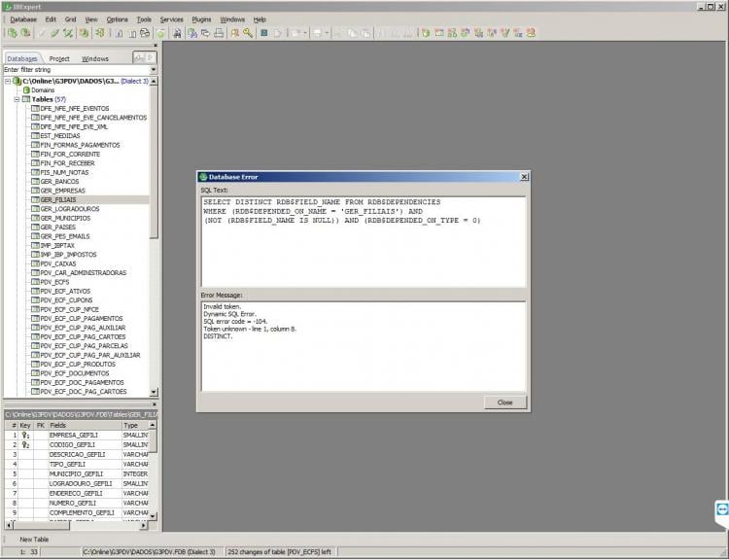This screenshot has height=560, width=729.
Task: Click the down arrow of fields list scrollbar
Action: (153, 516)
